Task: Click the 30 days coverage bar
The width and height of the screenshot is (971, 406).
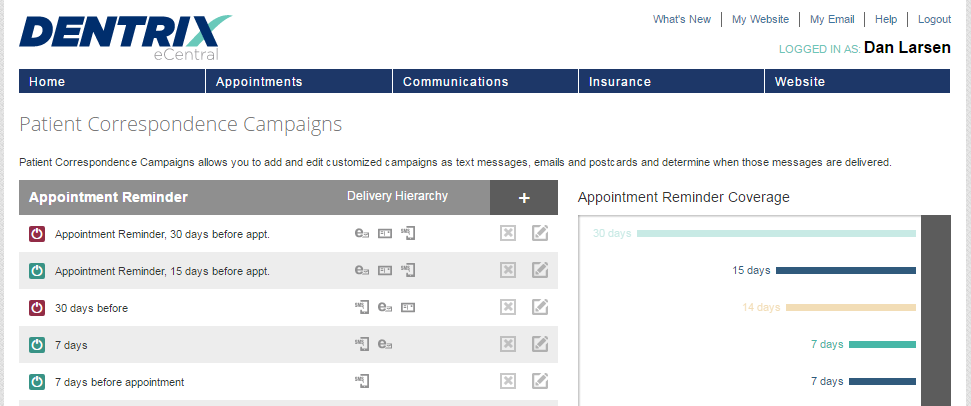Action: tap(776, 233)
